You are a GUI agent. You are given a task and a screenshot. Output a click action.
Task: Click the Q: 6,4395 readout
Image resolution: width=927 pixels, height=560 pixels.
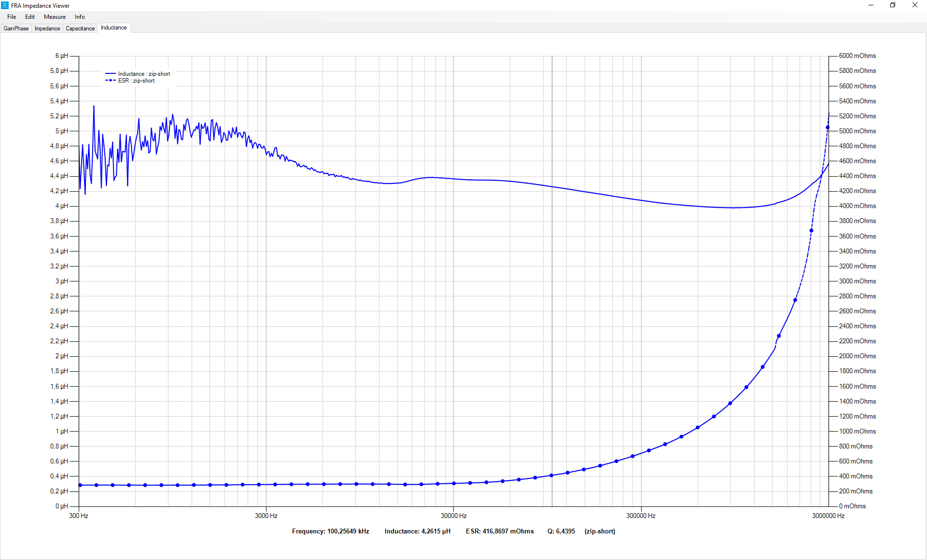(x=561, y=531)
